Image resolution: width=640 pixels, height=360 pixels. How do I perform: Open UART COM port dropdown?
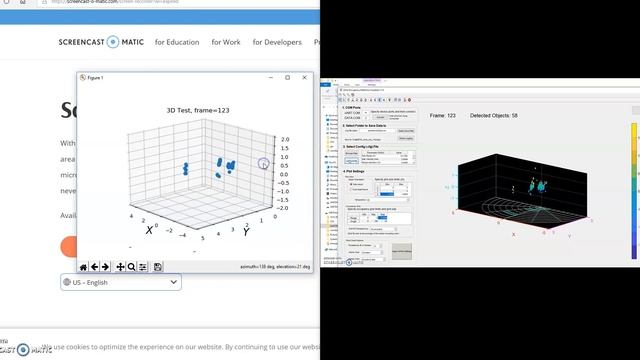pos(365,113)
